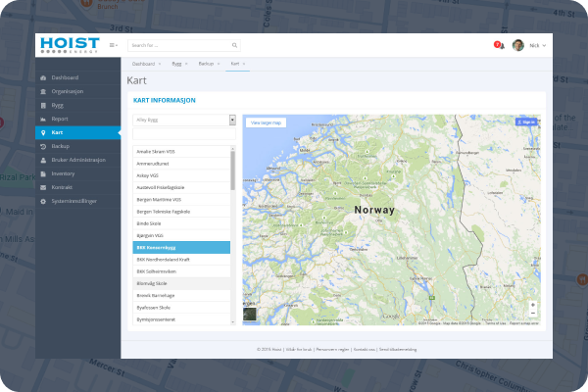Click the notification bell with badge
The image size is (588, 392).
(499, 45)
